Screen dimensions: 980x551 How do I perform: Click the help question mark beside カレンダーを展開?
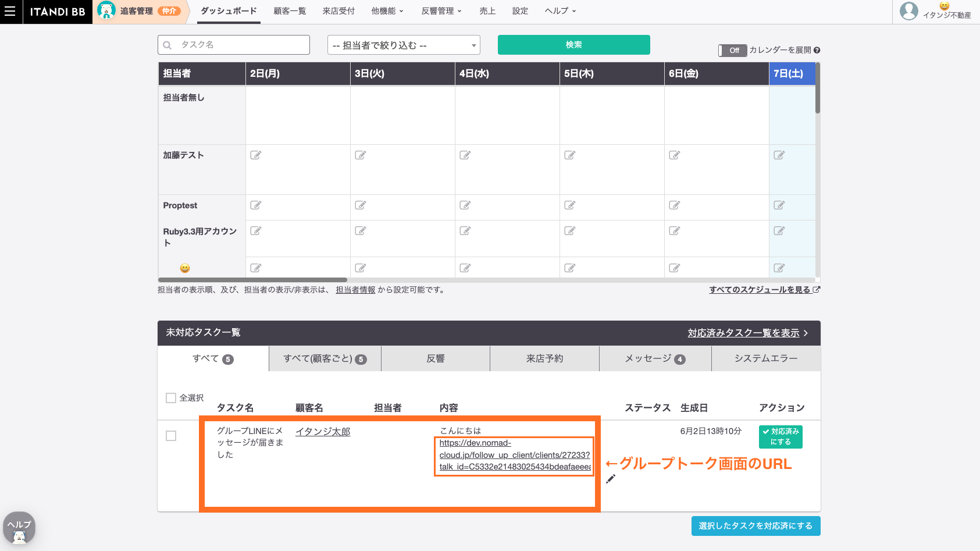pyautogui.click(x=817, y=50)
